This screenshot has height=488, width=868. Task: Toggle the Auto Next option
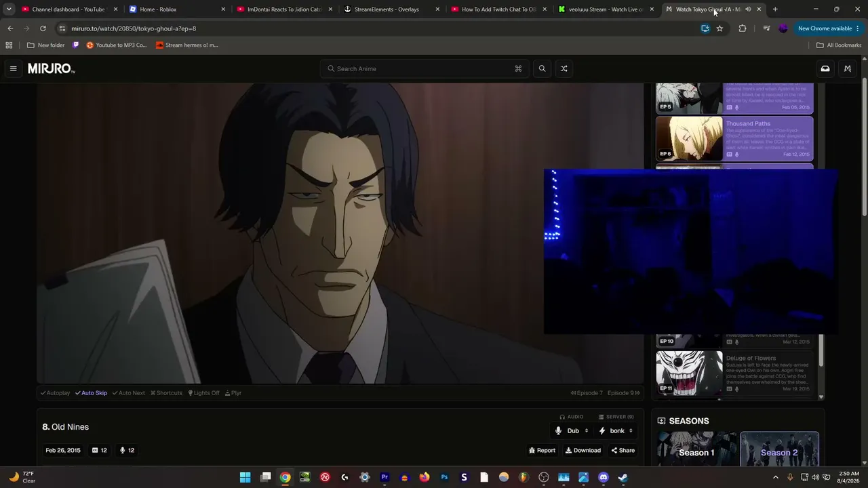(x=128, y=393)
